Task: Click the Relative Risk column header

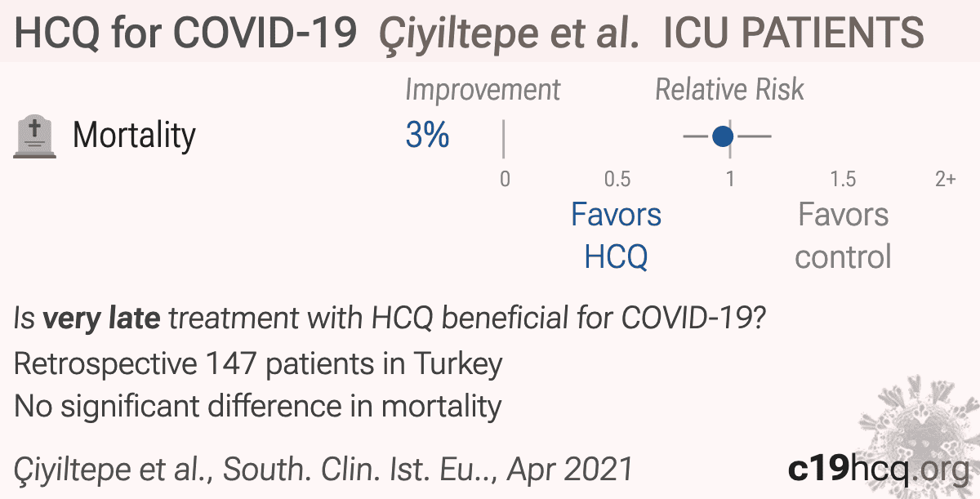Action: [730, 90]
